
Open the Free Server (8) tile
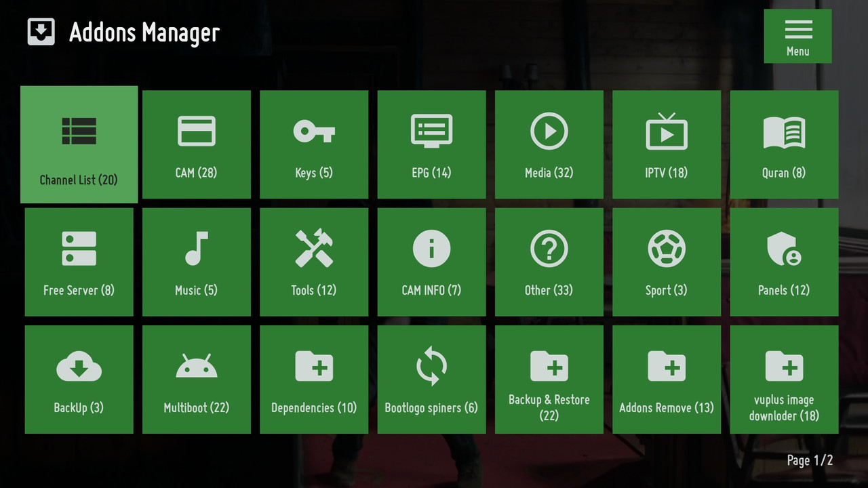pyautogui.click(x=79, y=262)
